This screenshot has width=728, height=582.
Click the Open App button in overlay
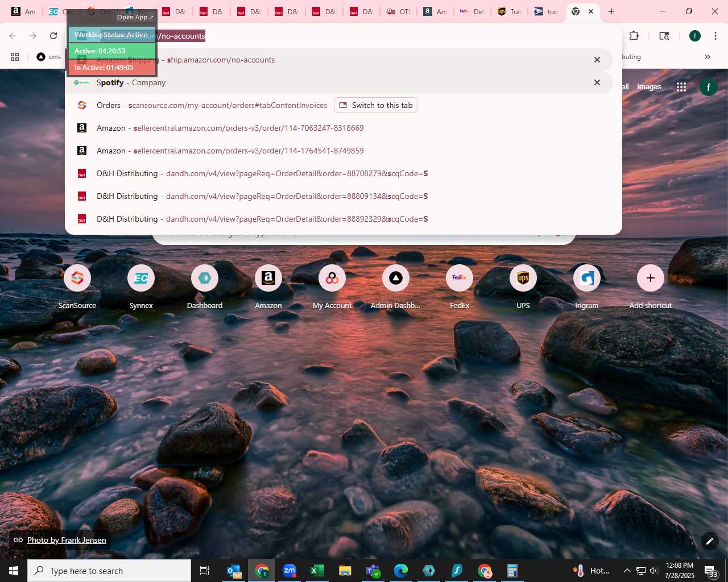[135, 17]
